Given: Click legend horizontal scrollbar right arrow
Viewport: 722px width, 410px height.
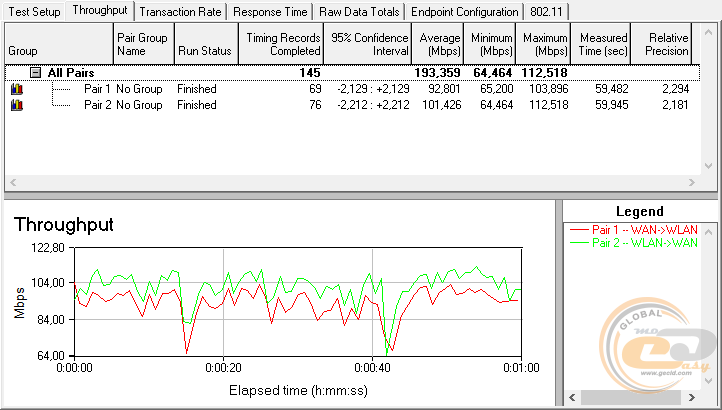Looking at the screenshot, I should point(692,397).
